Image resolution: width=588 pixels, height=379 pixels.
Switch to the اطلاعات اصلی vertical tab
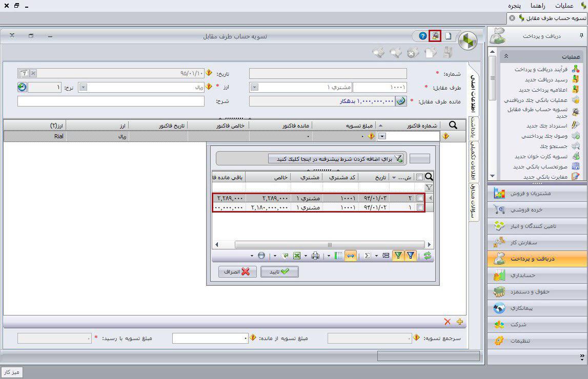(x=473, y=94)
